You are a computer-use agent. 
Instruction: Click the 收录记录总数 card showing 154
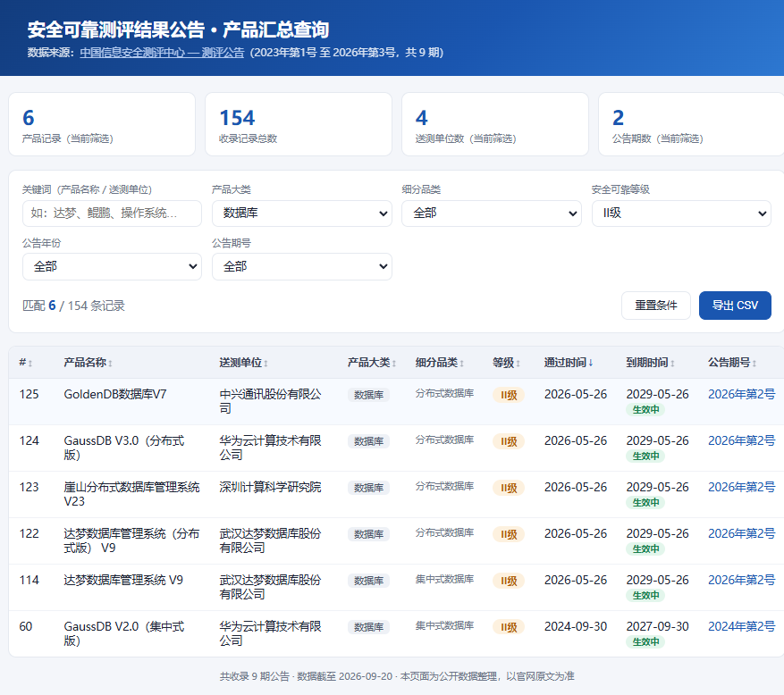tap(299, 124)
